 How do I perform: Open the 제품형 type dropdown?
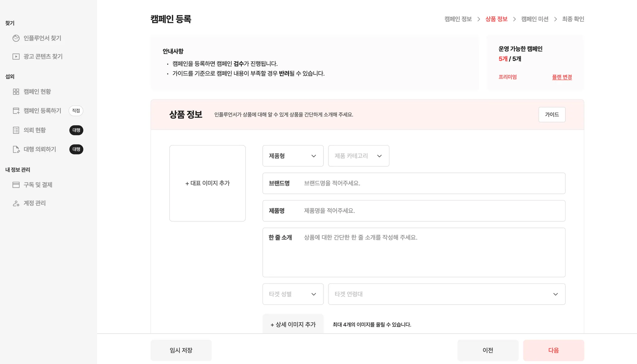tap(293, 156)
